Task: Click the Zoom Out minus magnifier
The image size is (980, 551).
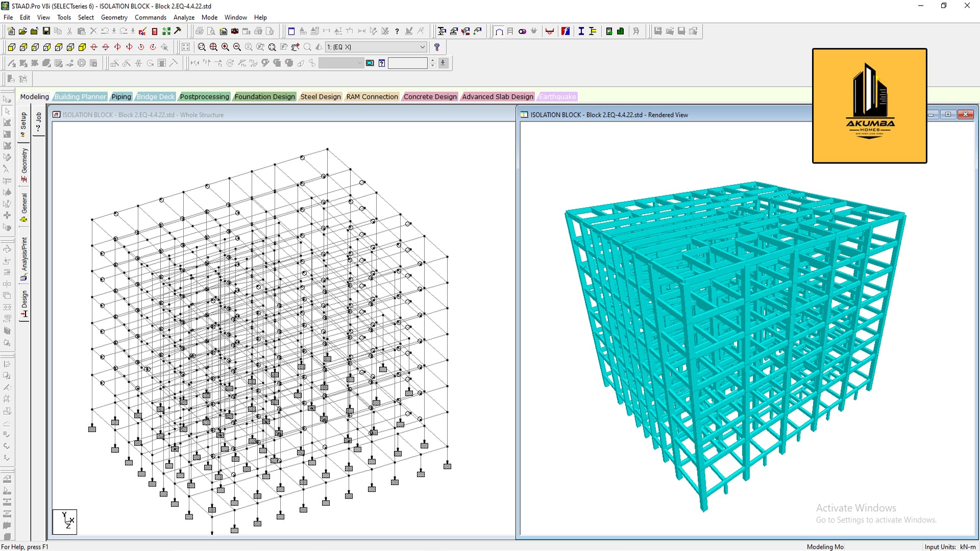Action: [x=237, y=47]
